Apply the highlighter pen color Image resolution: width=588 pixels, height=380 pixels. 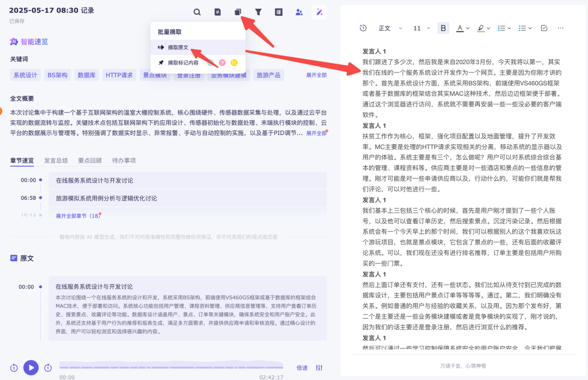(x=481, y=28)
